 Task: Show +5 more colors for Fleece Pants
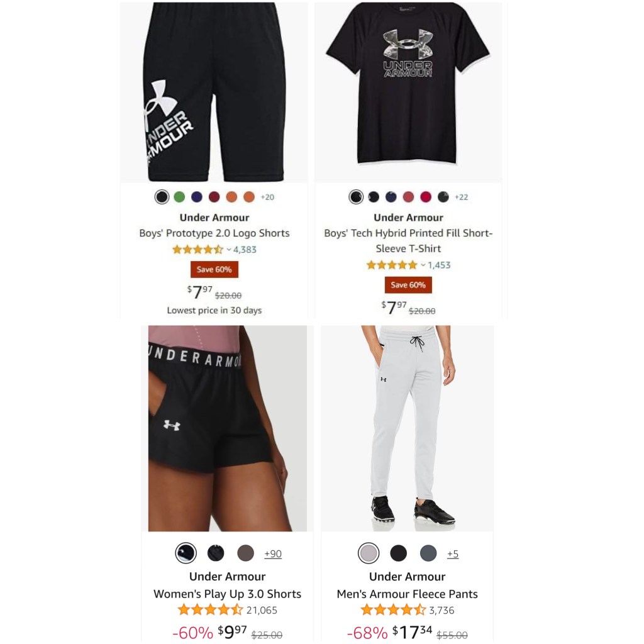point(453,553)
